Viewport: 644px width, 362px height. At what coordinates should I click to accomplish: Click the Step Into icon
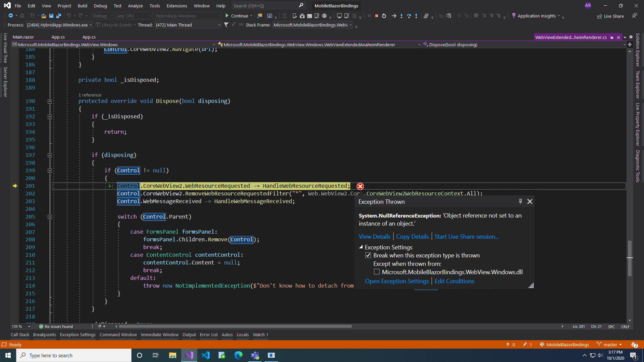click(x=401, y=16)
